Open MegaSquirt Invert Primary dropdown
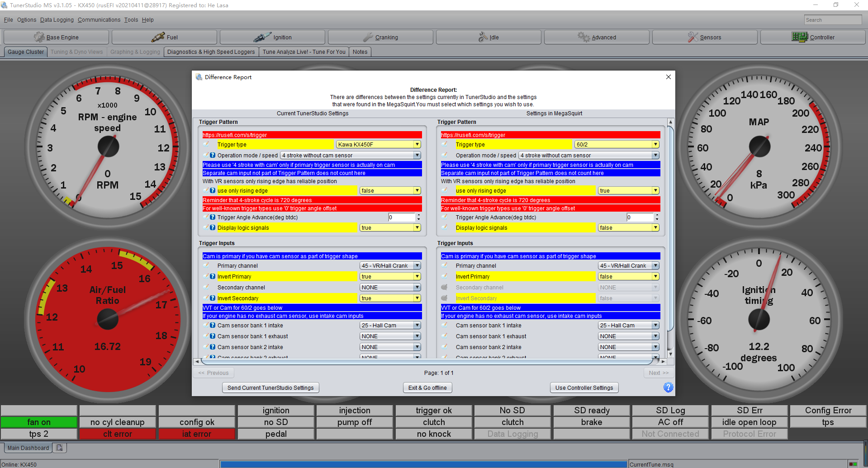 tap(629, 276)
